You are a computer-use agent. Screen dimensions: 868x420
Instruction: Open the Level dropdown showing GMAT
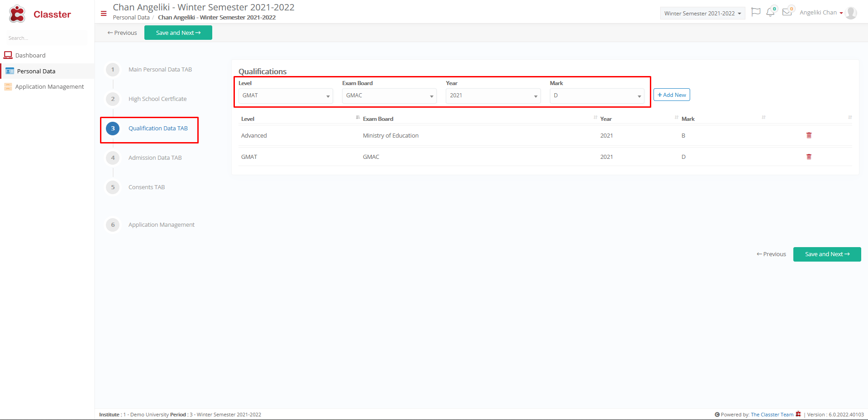(x=286, y=95)
